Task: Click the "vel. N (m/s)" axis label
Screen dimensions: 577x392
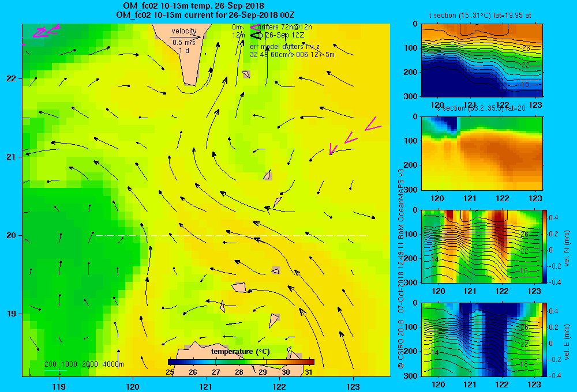Action: coord(567,248)
